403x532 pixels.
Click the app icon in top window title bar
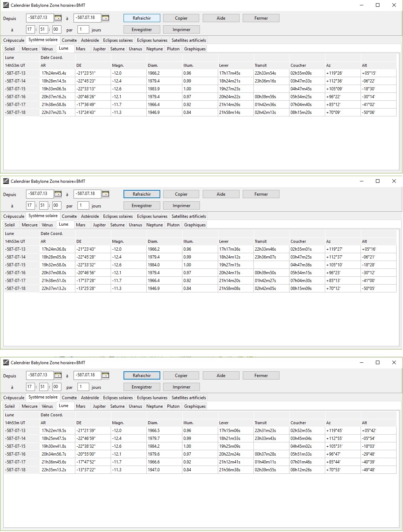click(6, 5)
